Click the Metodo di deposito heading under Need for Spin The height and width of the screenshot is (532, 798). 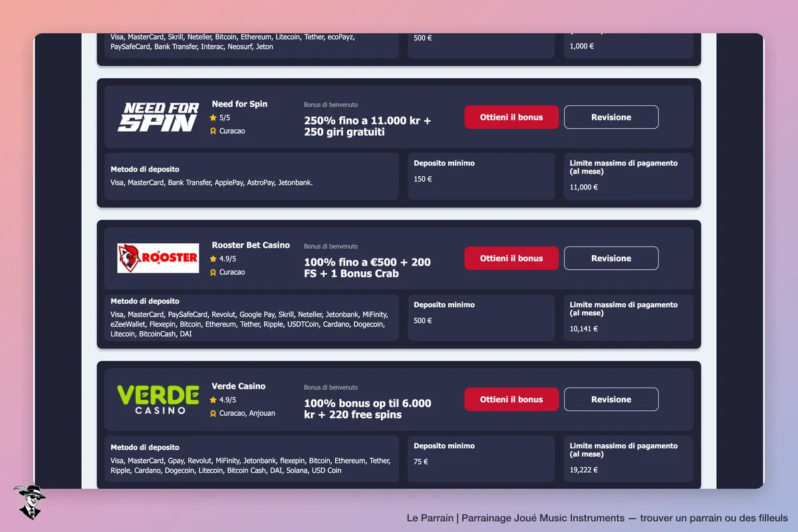[145, 170]
